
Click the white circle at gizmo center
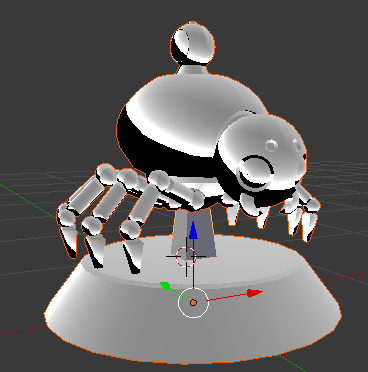(193, 303)
